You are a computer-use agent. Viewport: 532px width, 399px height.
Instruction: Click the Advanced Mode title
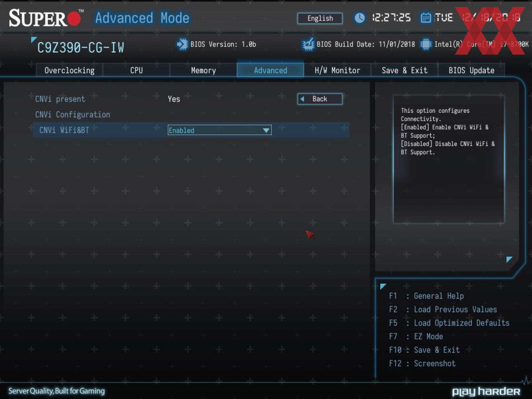coord(142,18)
